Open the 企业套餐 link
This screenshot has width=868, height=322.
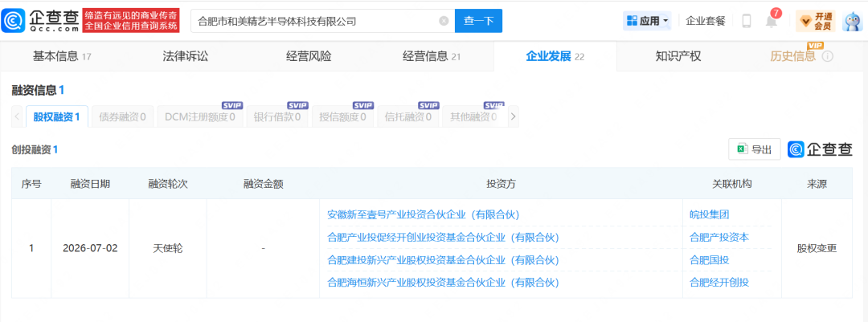click(x=706, y=21)
